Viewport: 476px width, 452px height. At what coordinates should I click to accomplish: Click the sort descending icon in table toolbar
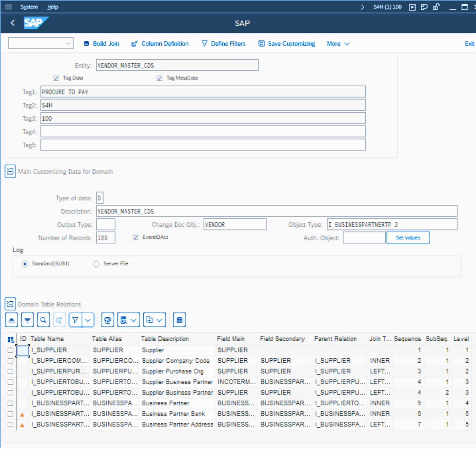pyautogui.click(x=27, y=320)
